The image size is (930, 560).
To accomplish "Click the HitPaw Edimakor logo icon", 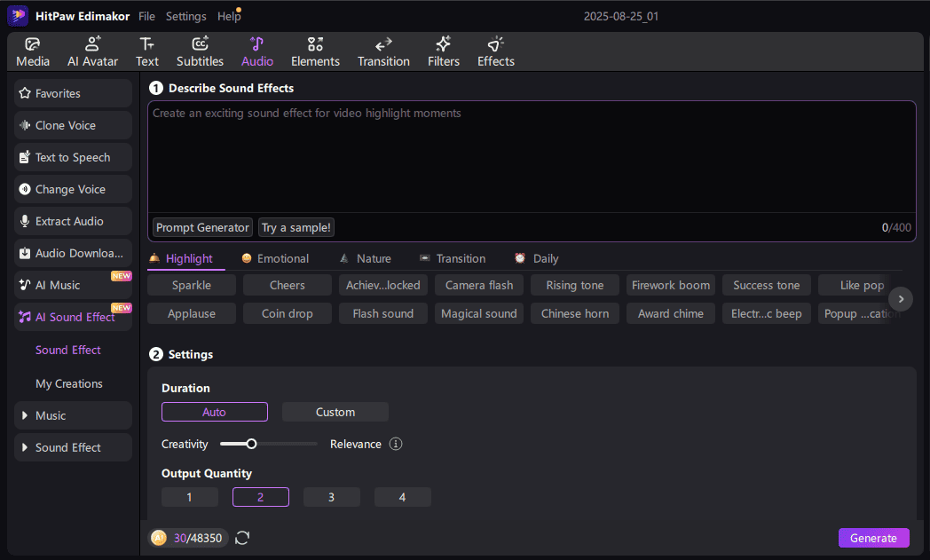I will (18, 15).
